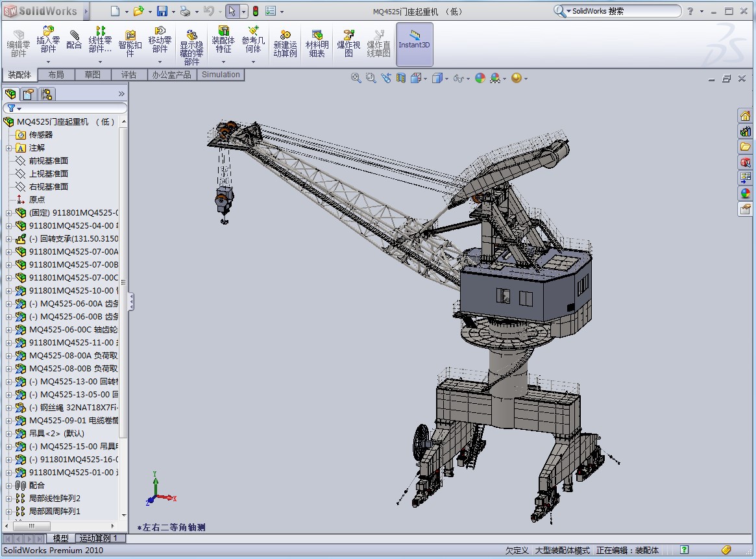Open the 插入零部件 dropdown arrow
Image resolution: width=756 pixels, height=559 pixels.
[48, 62]
